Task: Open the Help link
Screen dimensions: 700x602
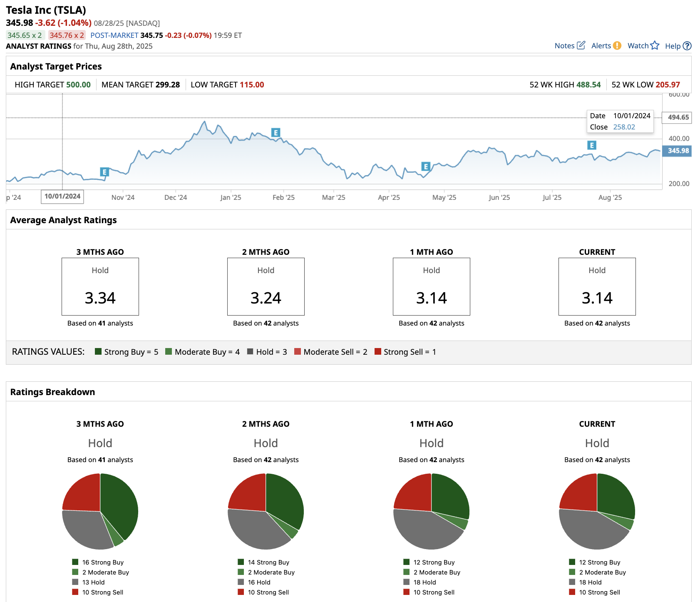Action: click(x=673, y=46)
